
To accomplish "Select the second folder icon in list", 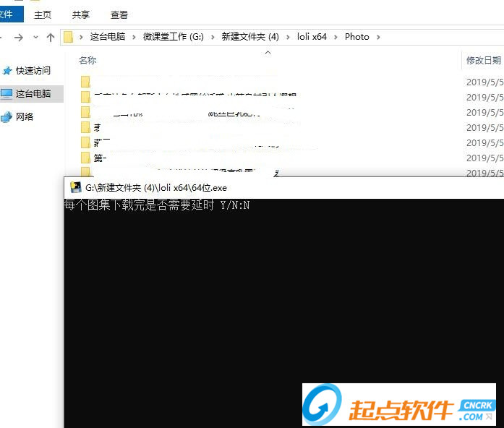I will click(x=85, y=97).
